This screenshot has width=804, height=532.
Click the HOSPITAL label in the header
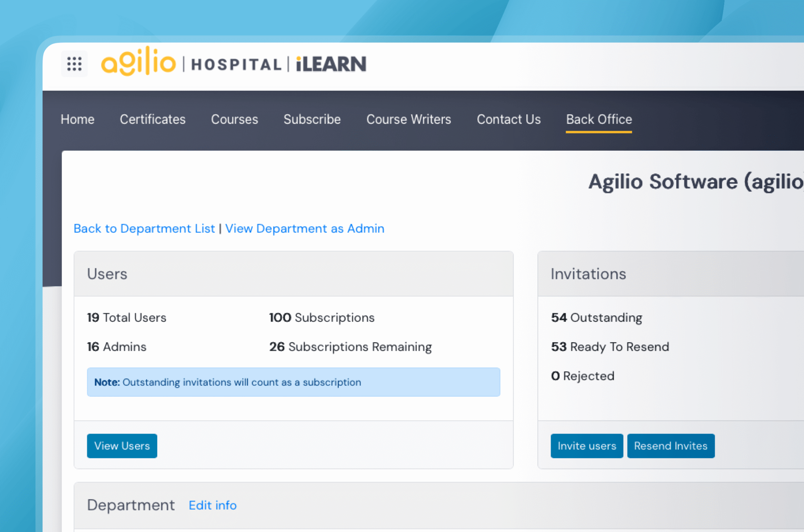[x=236, y=64]
